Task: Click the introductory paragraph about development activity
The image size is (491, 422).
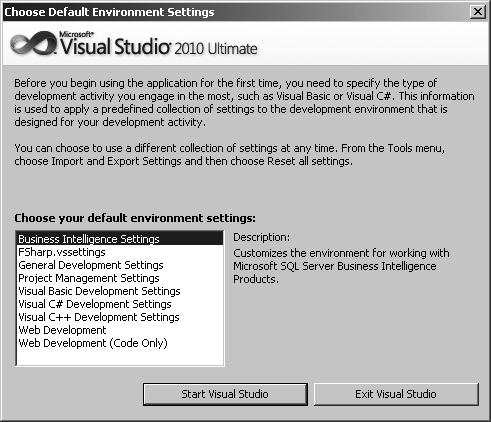Action: 244,102
